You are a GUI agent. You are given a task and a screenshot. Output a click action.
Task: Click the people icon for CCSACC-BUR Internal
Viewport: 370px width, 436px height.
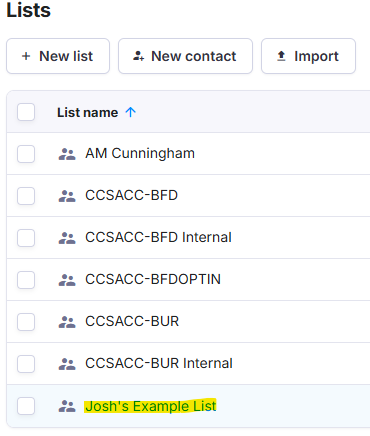[x=67, y=364]
